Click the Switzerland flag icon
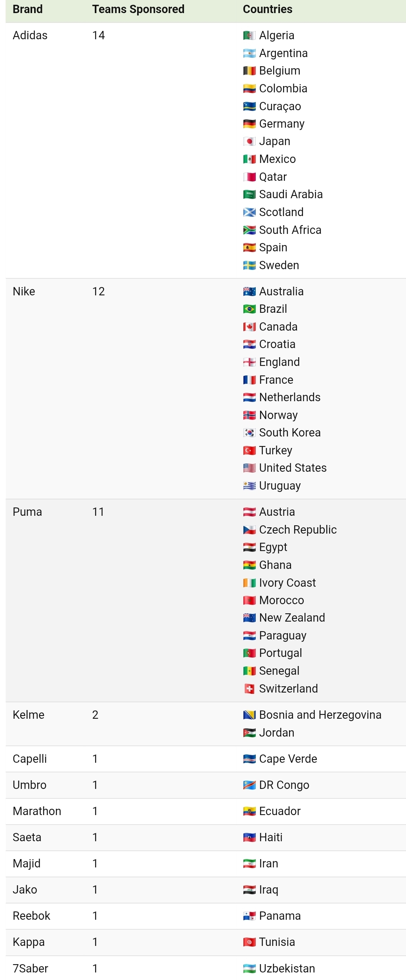 click(x=249, y=689)
